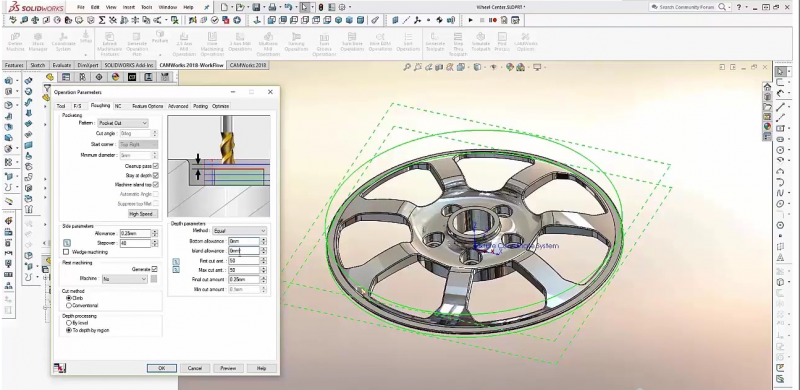
Task: Click the Print icon in top toolbar
Action: (272, 7)
